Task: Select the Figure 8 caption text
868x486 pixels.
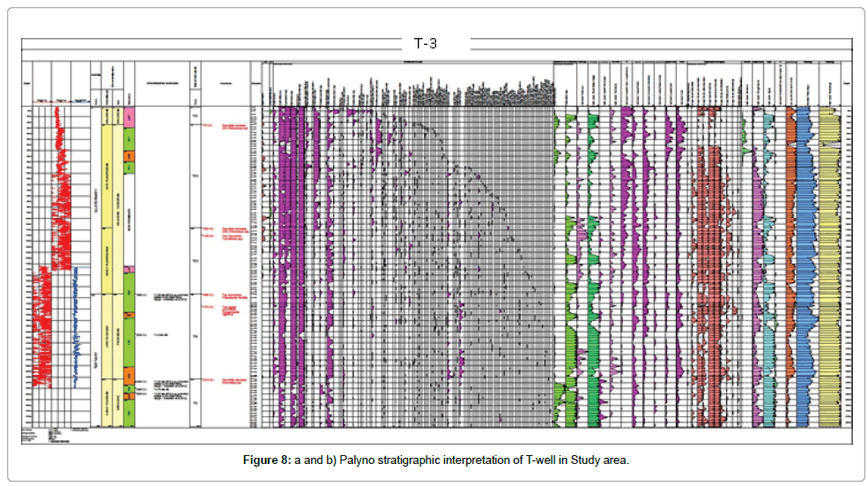Action: pyautogui.click(x=436, y=461)
